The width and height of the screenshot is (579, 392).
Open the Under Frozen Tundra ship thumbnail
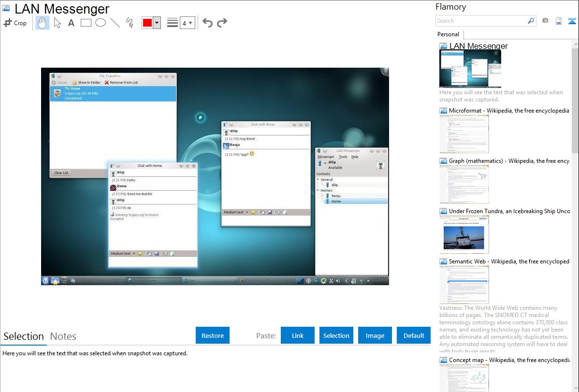point(464,234)
